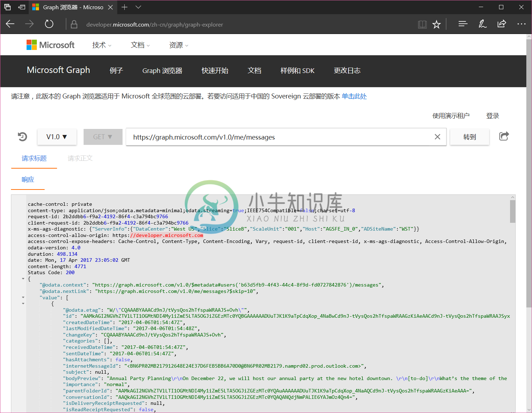Open the 快速开始 nav item

point(215,70)
